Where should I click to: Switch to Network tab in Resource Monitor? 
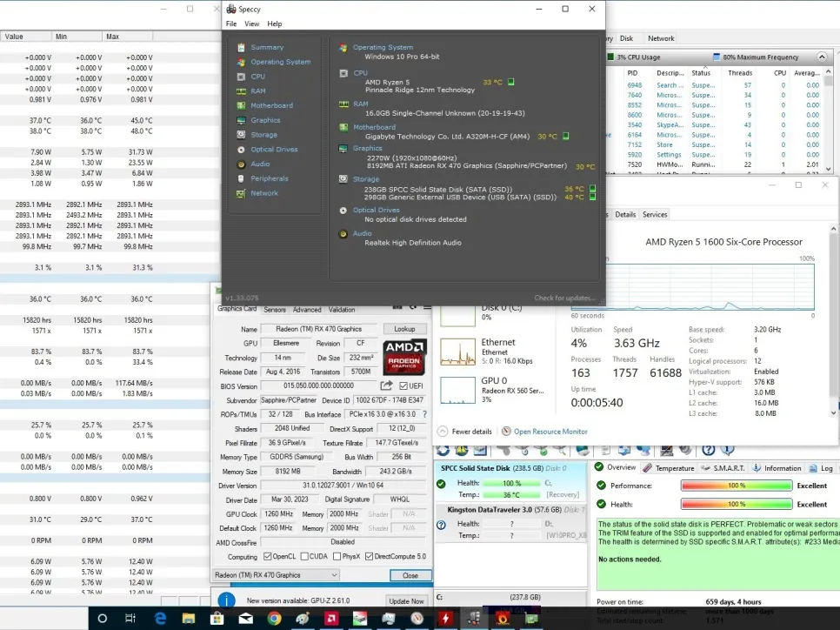coord(661,38)
